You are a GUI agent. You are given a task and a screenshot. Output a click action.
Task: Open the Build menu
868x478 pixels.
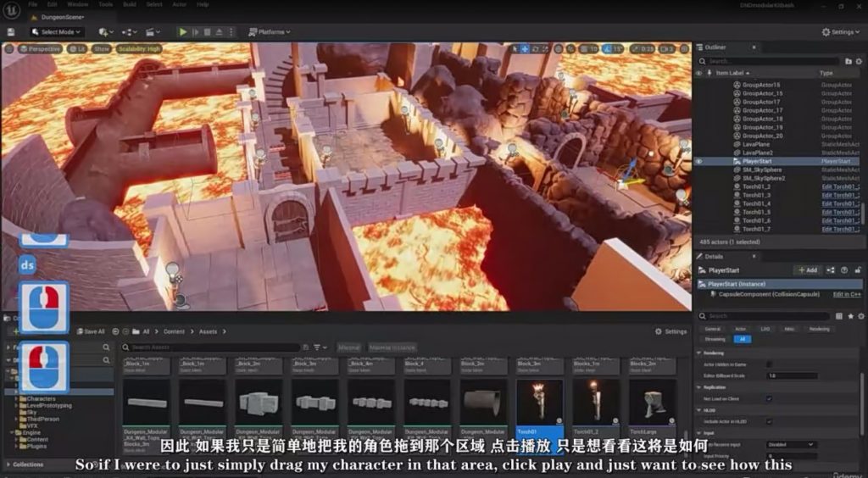[130, 4]
